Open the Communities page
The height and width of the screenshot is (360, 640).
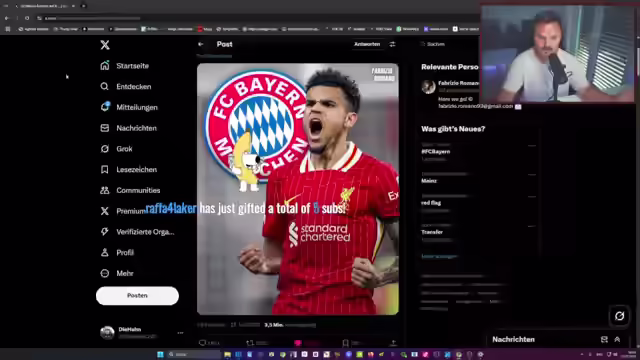click(105, 190)
